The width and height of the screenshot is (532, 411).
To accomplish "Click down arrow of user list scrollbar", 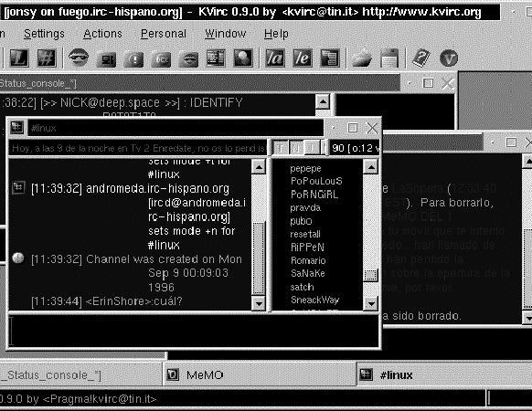I will (x=371, y=303).
